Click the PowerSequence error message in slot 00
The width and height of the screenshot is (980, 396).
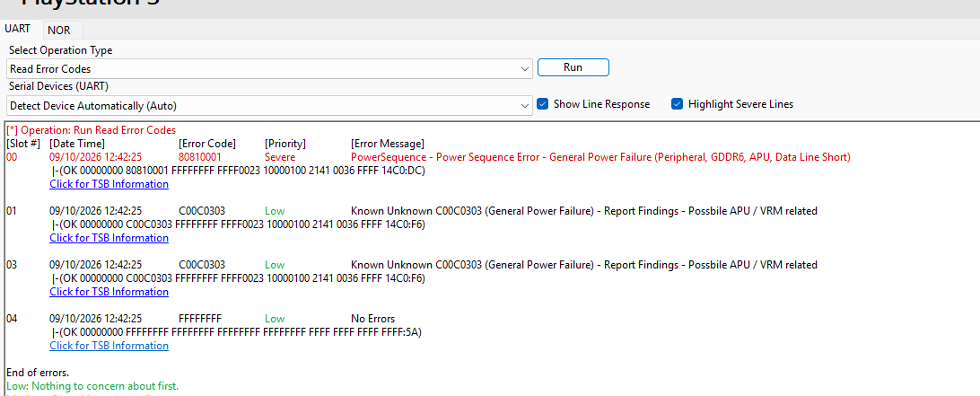(600, 157)
